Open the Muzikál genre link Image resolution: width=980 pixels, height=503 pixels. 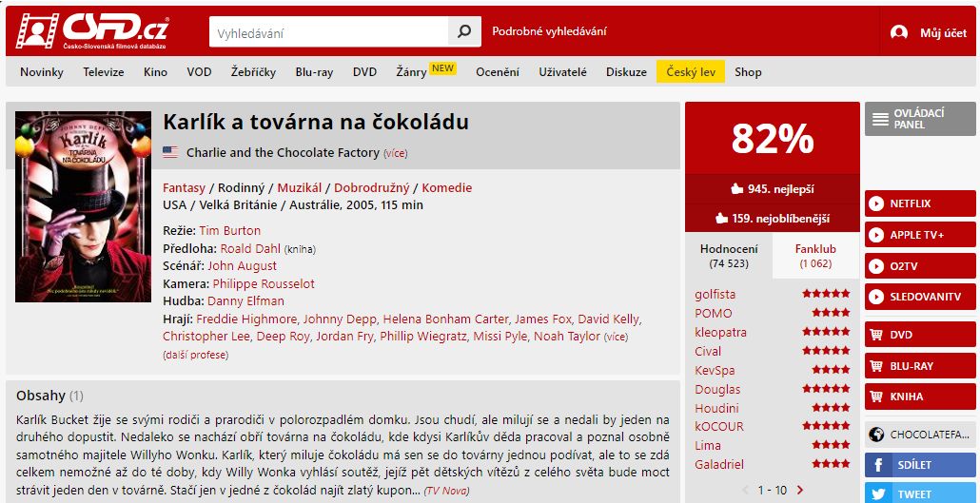(300, 187)
